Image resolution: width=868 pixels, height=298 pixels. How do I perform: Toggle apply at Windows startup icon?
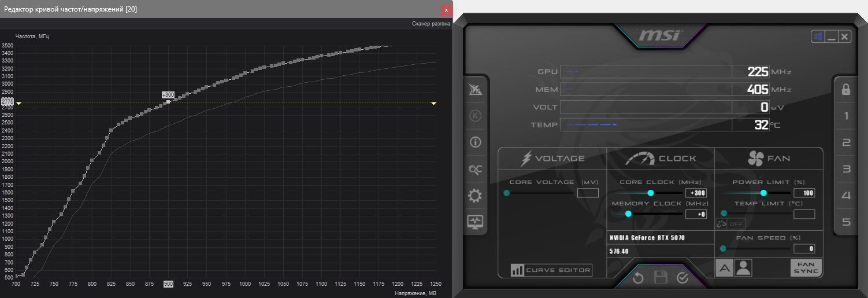point(818,37)
